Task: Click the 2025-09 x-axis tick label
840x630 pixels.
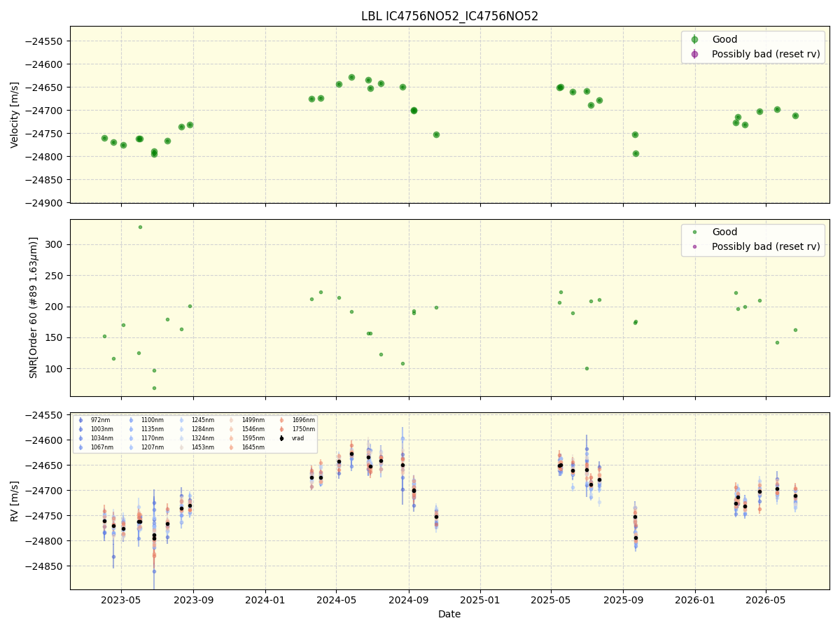Action: pyautogui.click(x=623, y=600)
